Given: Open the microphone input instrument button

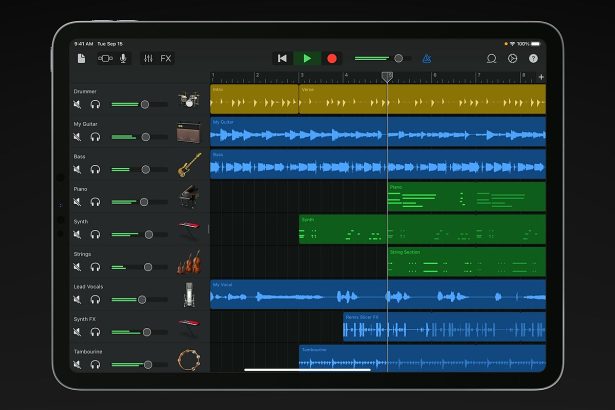Looking at the screenshot, I should (x=123, y=58).
